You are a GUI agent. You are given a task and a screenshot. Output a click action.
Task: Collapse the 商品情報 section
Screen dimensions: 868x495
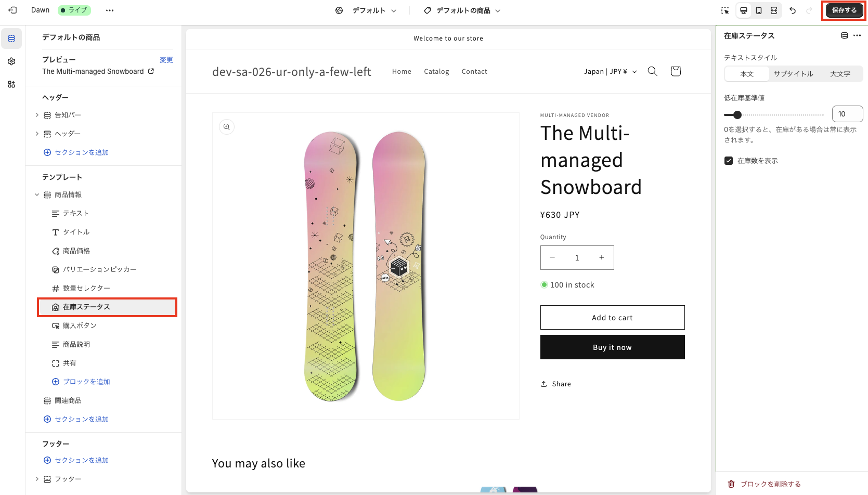point(37,194)
